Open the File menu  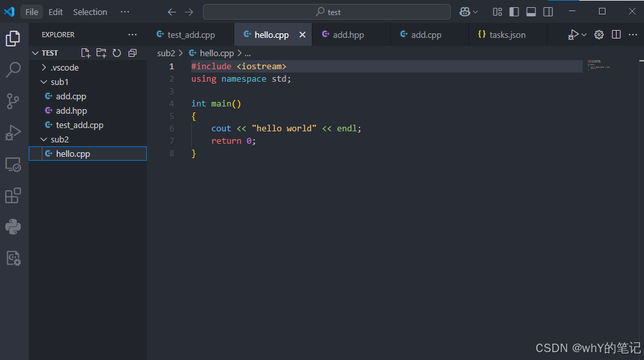31,12
